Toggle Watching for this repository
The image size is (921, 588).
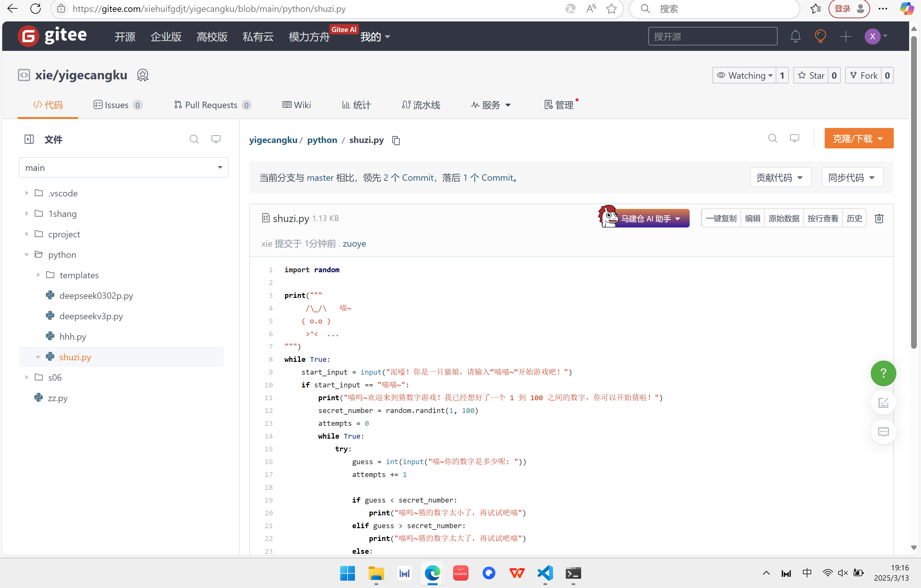coord(744,76)
